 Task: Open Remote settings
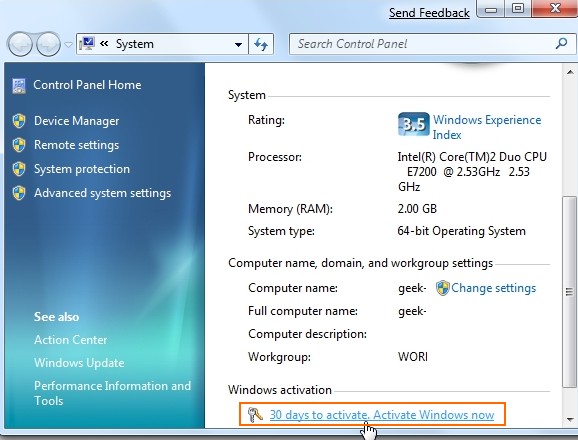[76, 145]
